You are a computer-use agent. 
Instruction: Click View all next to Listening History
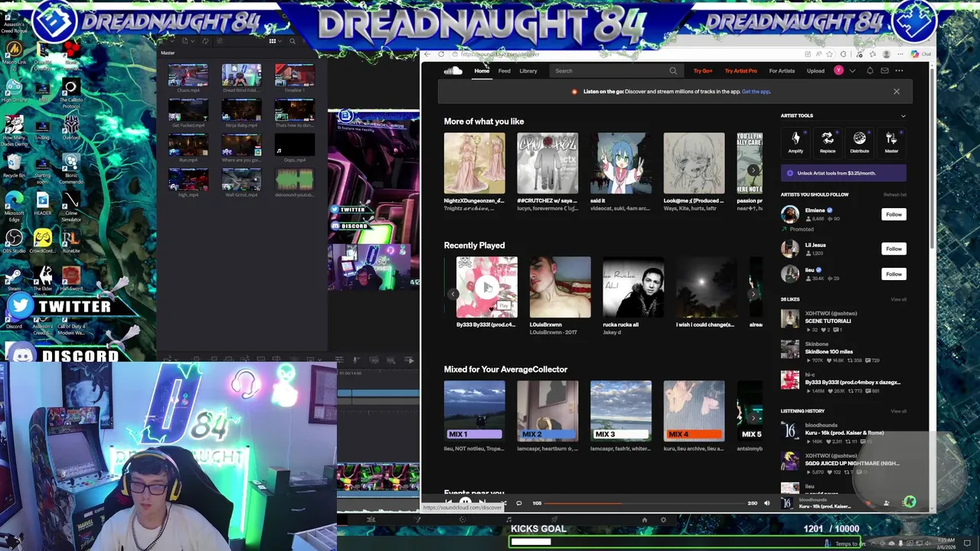[898, 411]
